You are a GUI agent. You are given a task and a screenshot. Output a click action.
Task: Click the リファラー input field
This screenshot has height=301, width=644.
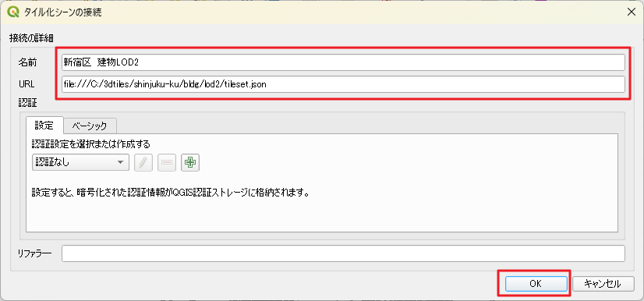[343, 253]
